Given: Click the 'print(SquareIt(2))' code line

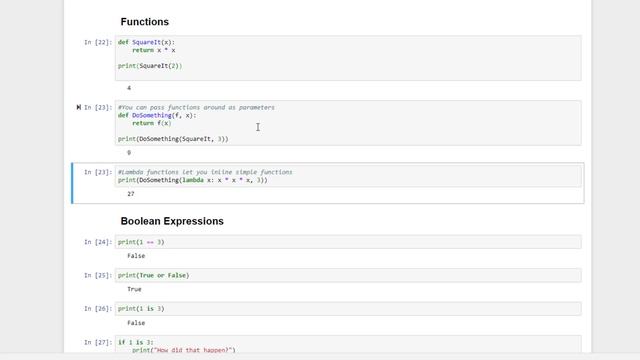Looking at the screenshot, I should [x=150, y=66].
